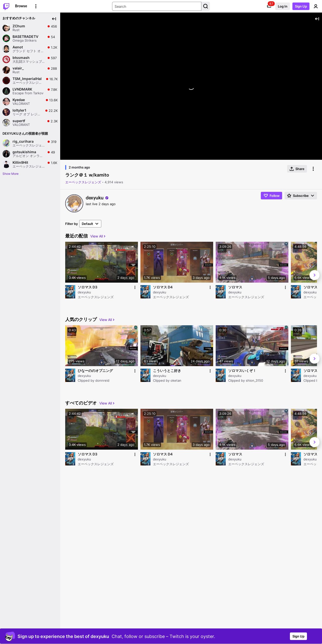Image resolution: width=322 pixels, height=644 pixels.
Task: Open options for ソロマス D4 in すべてのビデオ
Action: pos(210,454)
